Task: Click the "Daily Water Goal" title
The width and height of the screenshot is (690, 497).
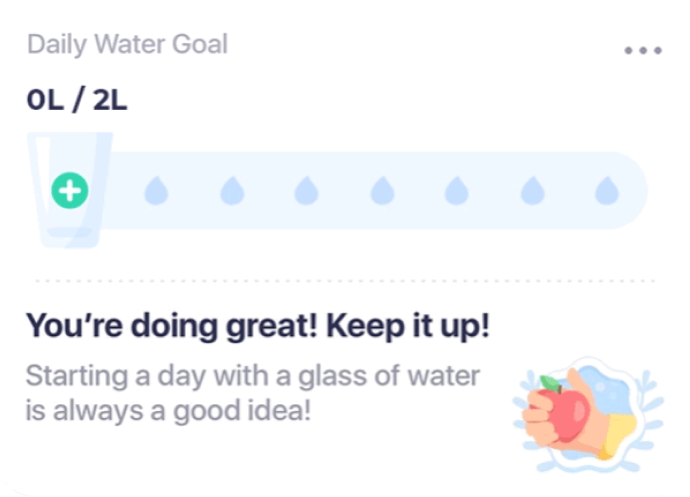Action: (x=127, y=45)
